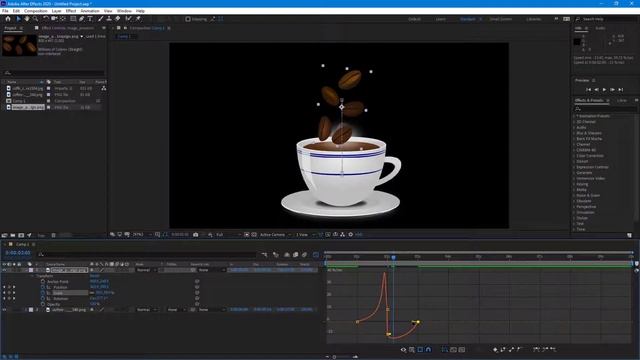Create new folder icon in Project panel
The image size is (640, 360).
click(13, 236)
